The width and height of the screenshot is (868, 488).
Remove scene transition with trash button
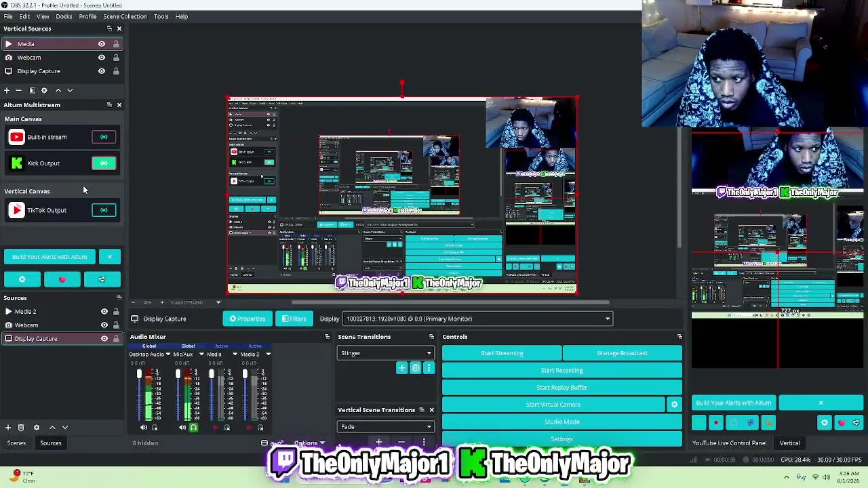[x=416, y=368]
